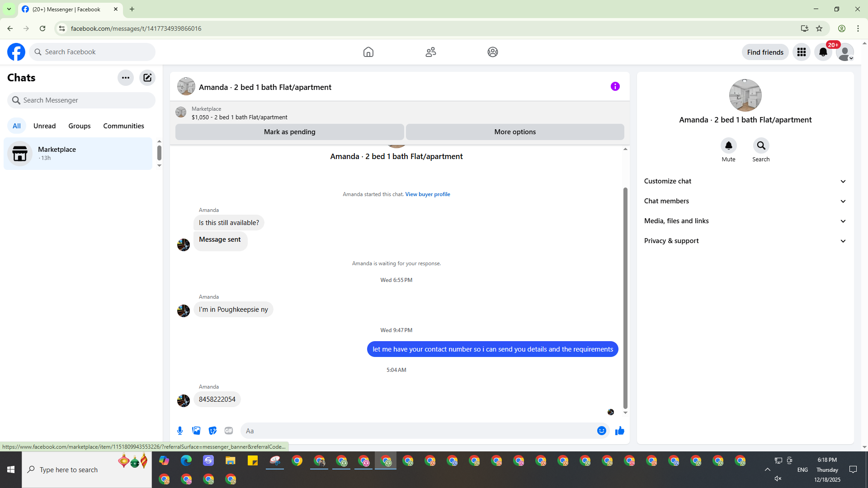Image resolution: width=868 pixels, height=488 pixels.
Task: Open listing thumbnail in the right info panel
Action: coord(745,95)
